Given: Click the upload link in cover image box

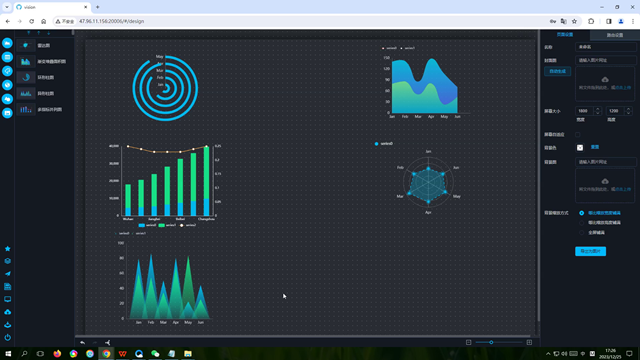Looking at the screenshot, I should pos(623,88).
